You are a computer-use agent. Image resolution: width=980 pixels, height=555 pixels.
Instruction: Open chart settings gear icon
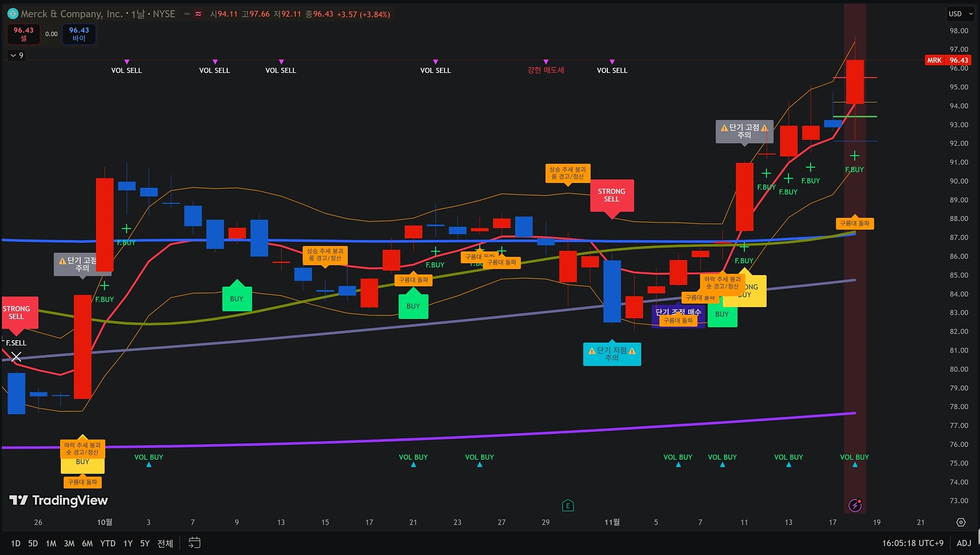961,522
